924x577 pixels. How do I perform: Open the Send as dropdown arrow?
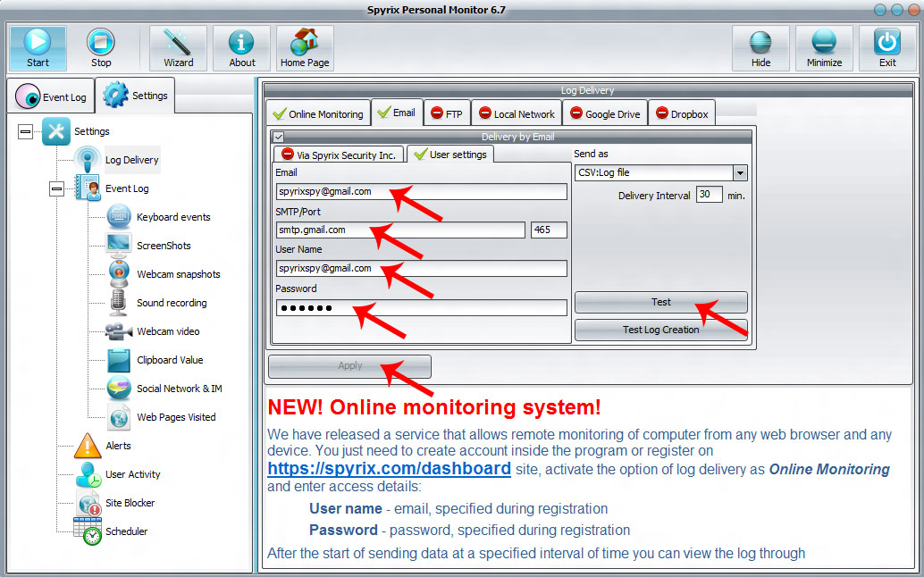tap(740, 172)
